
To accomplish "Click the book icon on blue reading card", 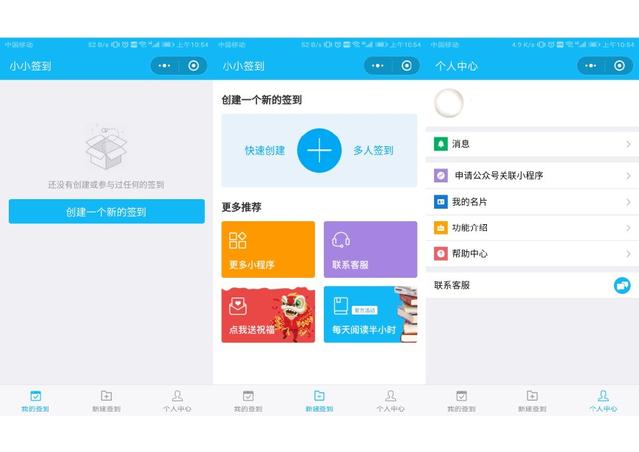I will click(340, 306).
